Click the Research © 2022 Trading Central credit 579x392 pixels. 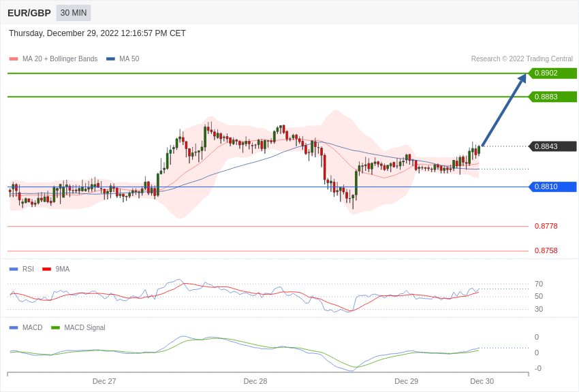522,59
